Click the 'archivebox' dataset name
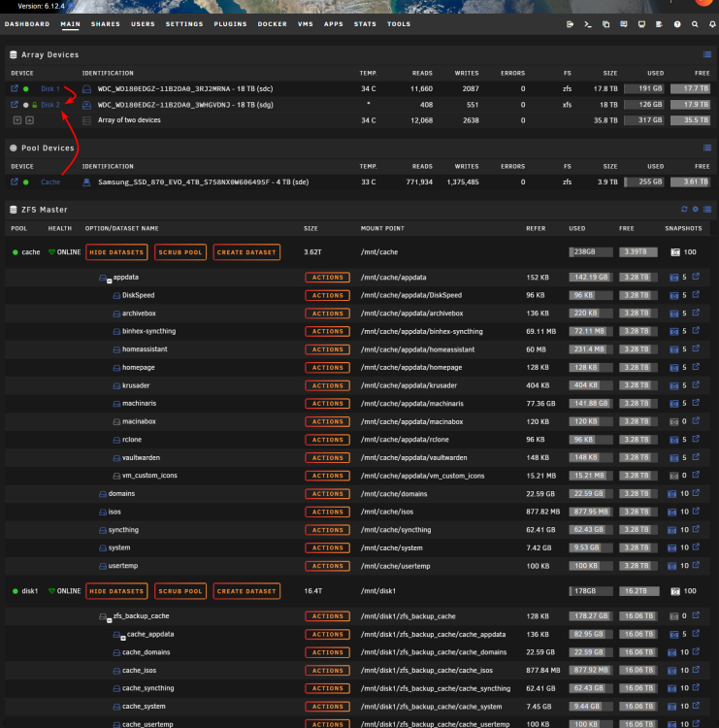 pyautogui.click(x=139, y=314)
